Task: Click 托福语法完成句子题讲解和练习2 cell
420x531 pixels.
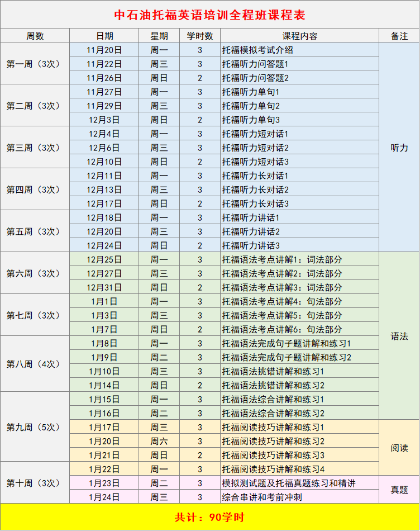Action: (x=299, y=357)
